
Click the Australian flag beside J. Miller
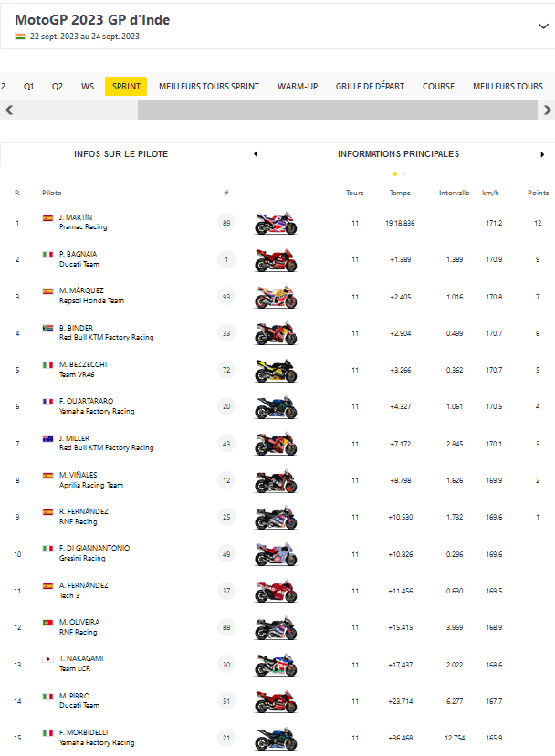(47, 438)
